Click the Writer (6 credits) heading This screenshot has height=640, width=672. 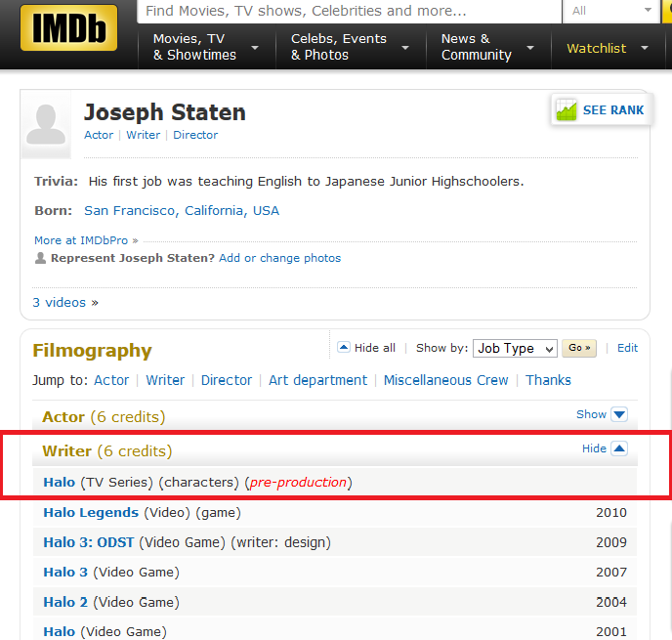coord(107,451)
